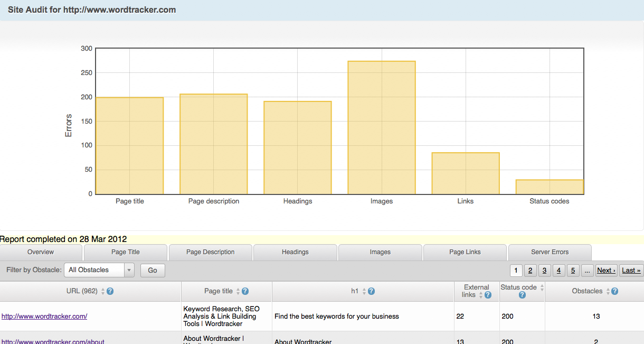Switch to the Page Links tab
The height and width of the screenshot is (344, 644).
coord(465,252)
